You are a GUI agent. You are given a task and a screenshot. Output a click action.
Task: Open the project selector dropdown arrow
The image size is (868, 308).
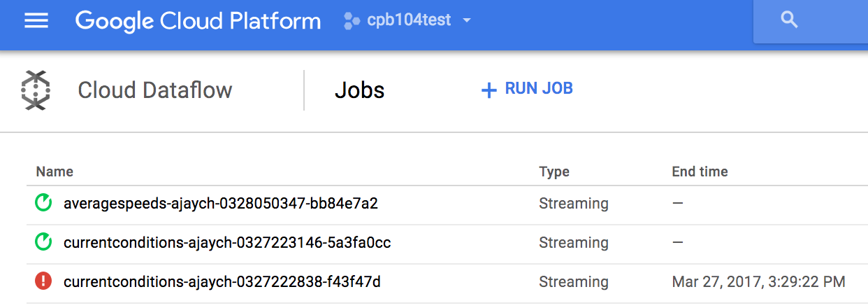(x=467, y=21)
